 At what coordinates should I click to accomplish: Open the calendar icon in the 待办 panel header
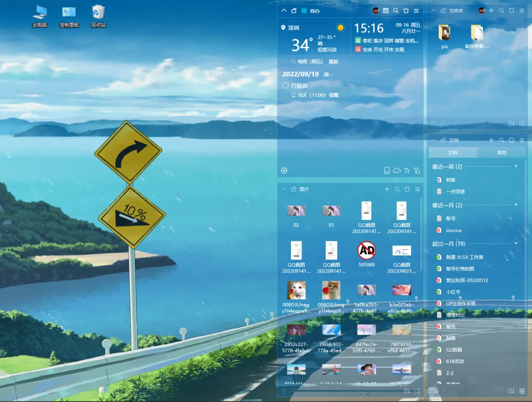pos(385,11)
